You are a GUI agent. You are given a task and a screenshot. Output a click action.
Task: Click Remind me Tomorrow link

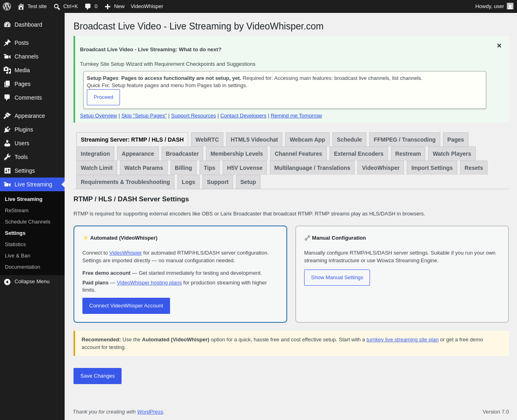click(296, 116)
